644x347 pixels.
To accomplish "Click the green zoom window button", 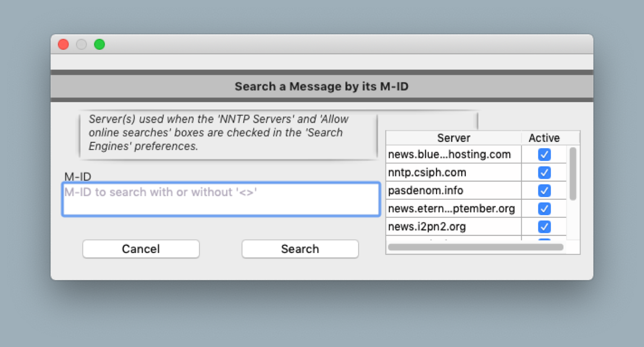I will click(x=100, y=44).
